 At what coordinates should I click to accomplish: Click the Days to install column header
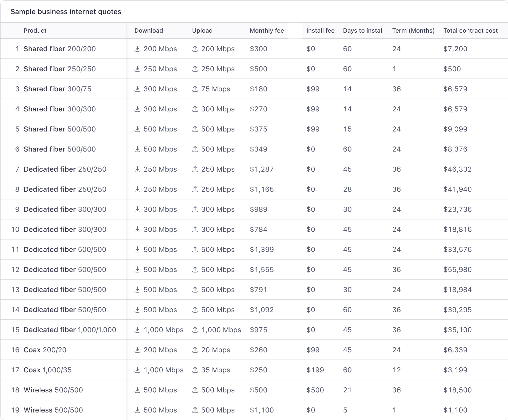(363, 30)
